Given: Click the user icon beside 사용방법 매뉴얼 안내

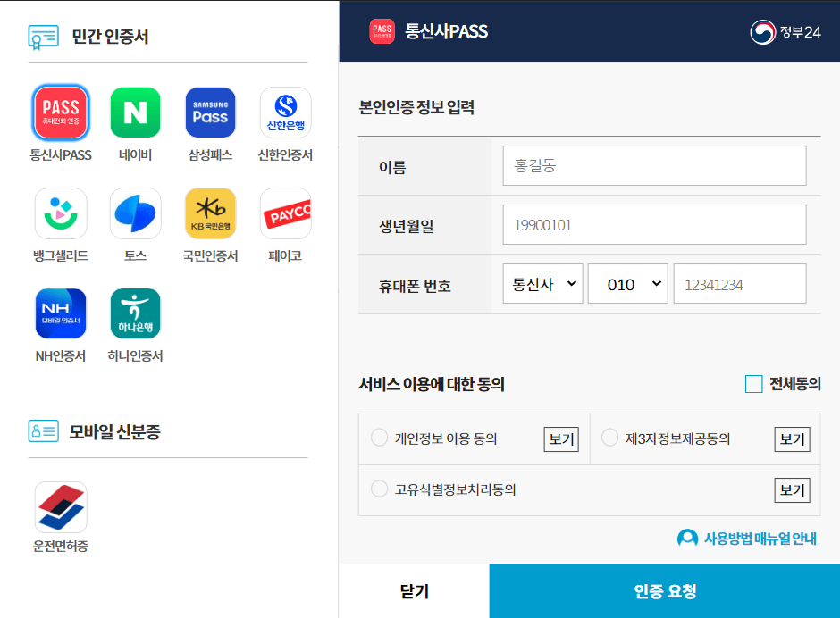Looking at the screenshot, I should click(687, 539).
